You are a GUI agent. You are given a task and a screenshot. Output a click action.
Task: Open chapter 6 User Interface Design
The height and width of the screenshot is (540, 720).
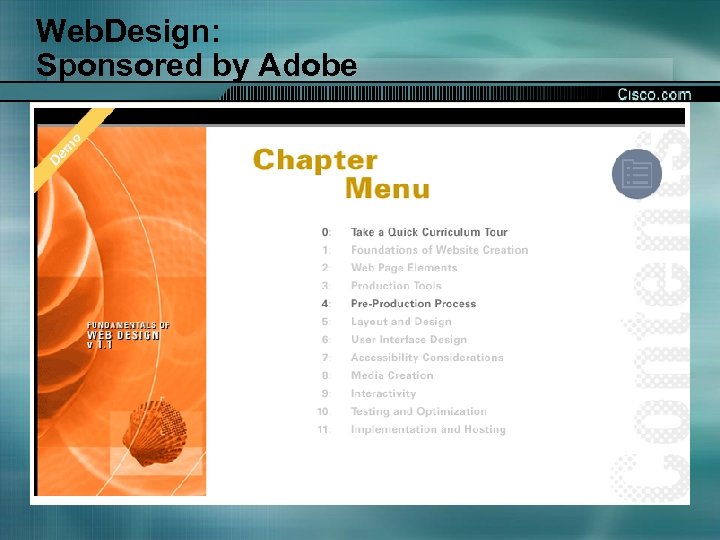409,339
